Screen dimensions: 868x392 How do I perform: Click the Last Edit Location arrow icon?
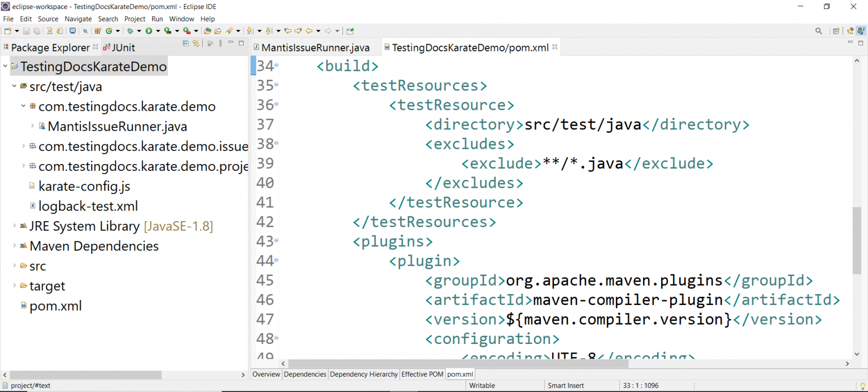pyautogui.click(x=288, y=31)
